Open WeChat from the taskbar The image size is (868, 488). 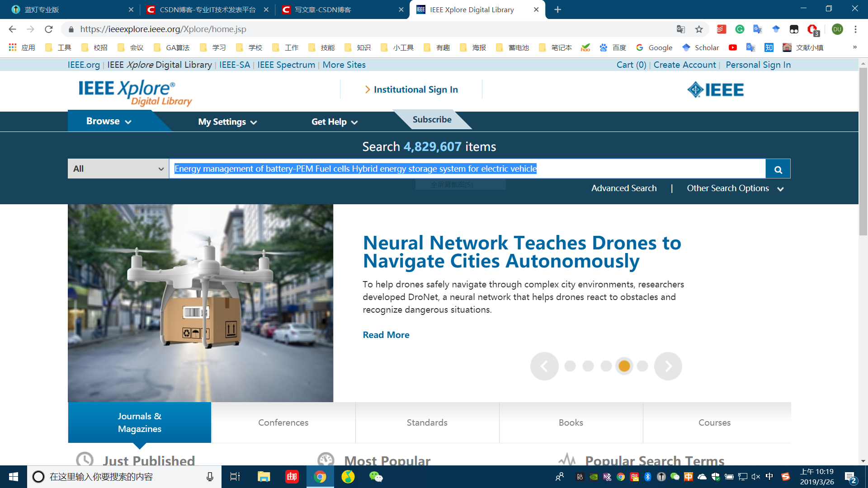376,477
